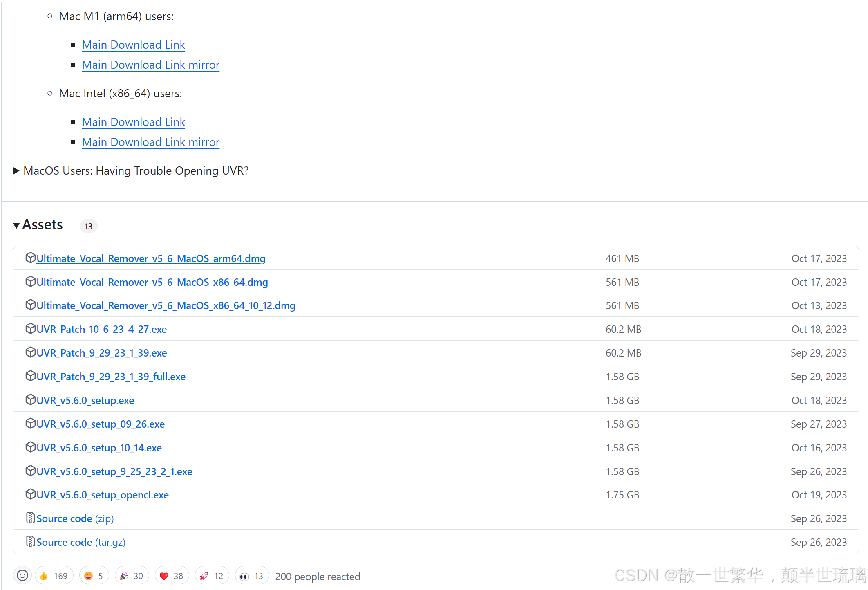The width and height of the screenshot is (868, 590).
Task: Download UVR_v5.6.0_setup_10_14.exe
Action: click(99, 448)
